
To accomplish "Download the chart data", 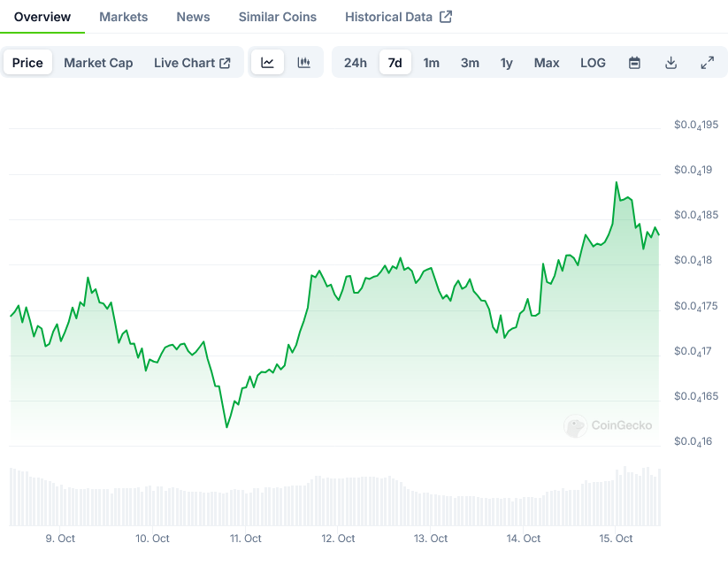I will click(x=671, y=63).
